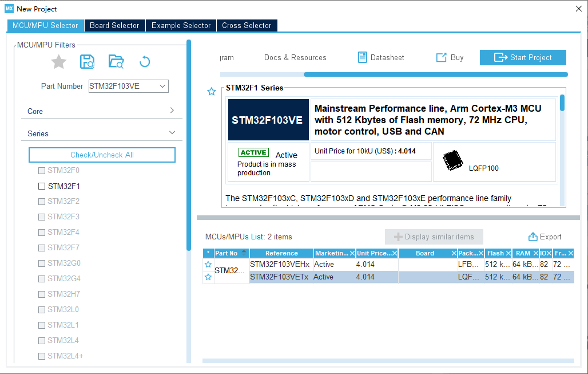Click the MX application logo icon
Image resolution: width=588 pixels, height=374 pixels.
(9, 9)
